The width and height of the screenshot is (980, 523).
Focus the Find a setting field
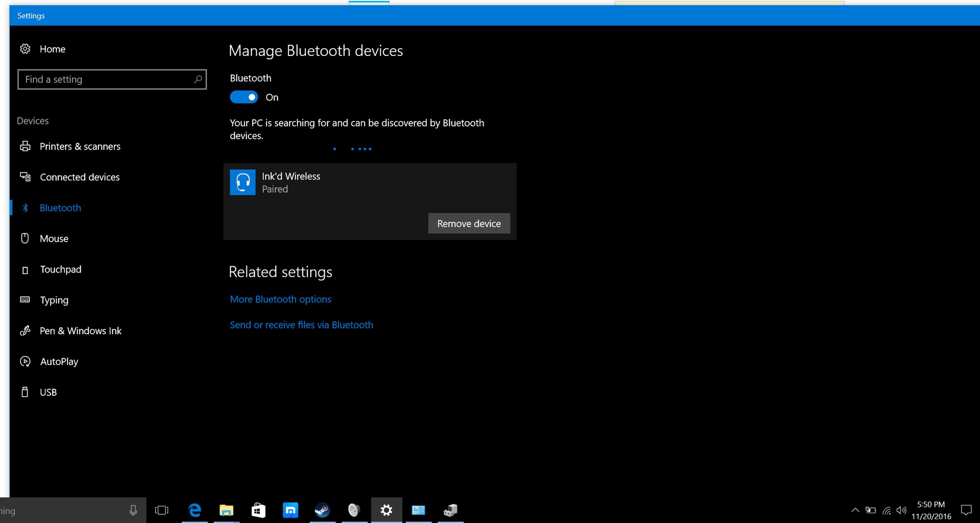112,79
